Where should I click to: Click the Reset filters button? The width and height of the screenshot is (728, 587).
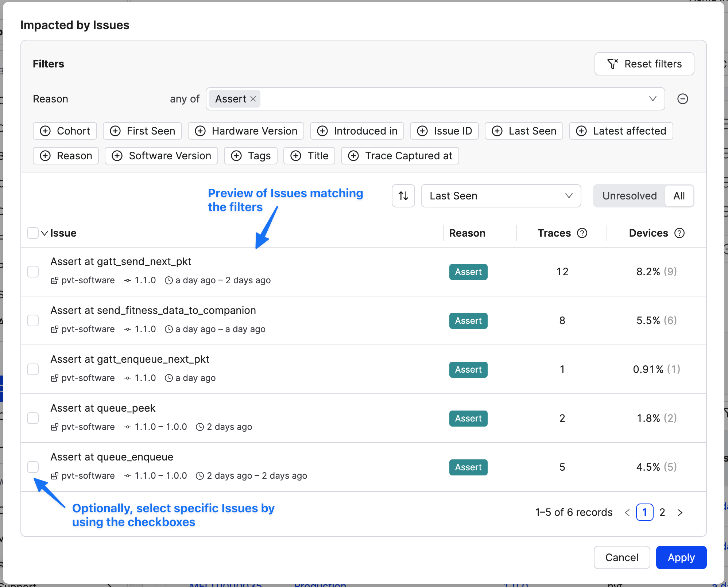tap(644, 64)
